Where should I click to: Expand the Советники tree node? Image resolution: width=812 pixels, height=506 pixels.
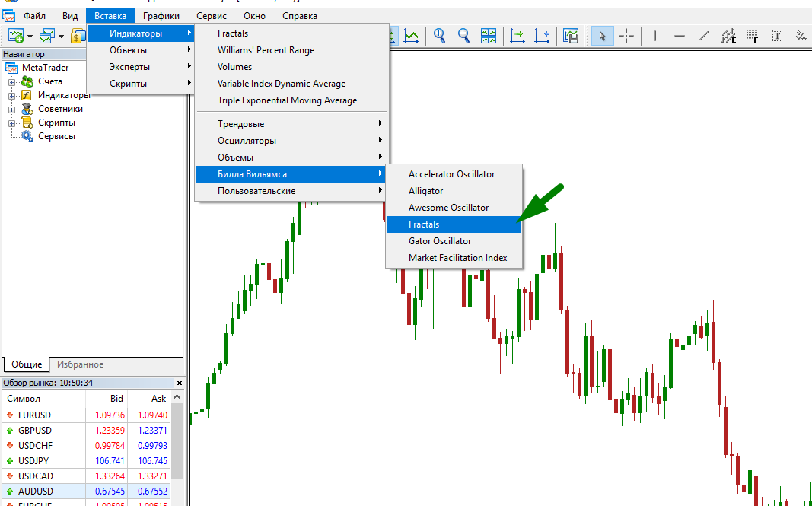[x=12, y=110]
